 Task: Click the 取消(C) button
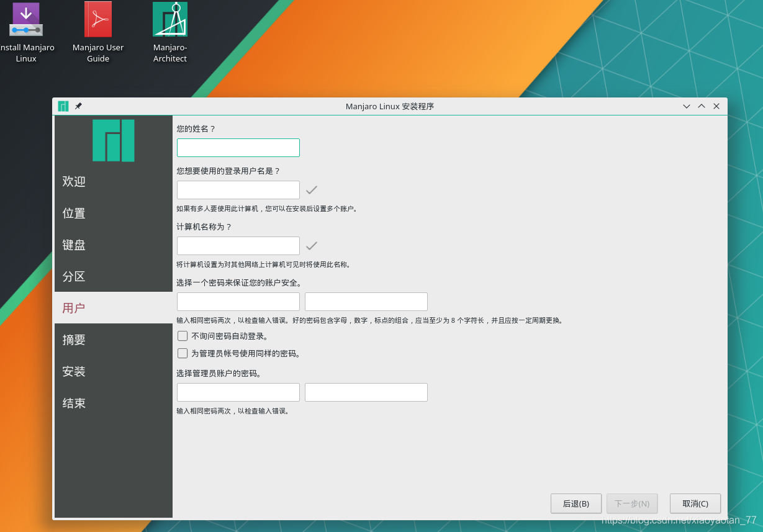695,503
